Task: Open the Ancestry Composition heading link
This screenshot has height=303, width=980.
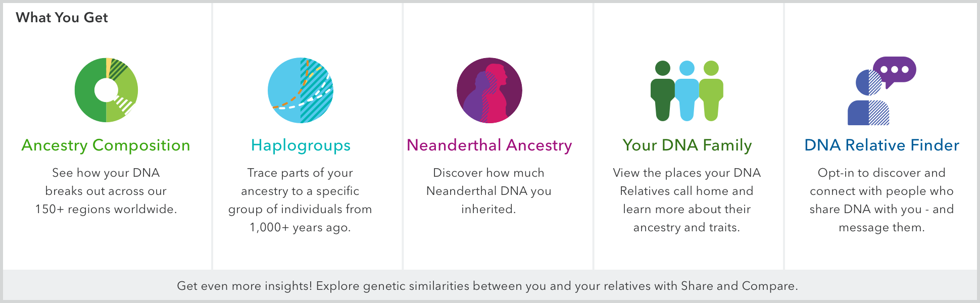Action: [x=106, y=145]
